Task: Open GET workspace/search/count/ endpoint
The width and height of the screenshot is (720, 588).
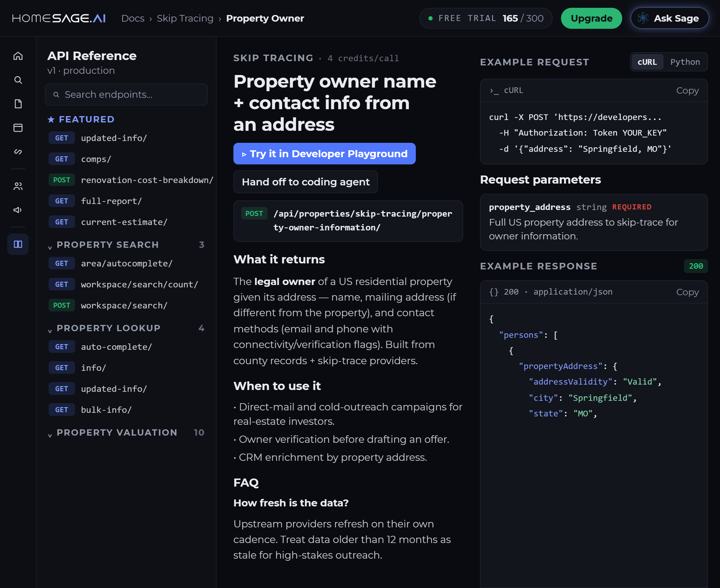Action: click(126, 284)
